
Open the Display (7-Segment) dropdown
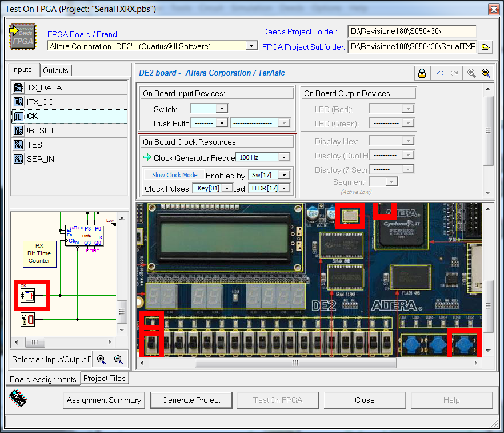(x=408, y=169)
